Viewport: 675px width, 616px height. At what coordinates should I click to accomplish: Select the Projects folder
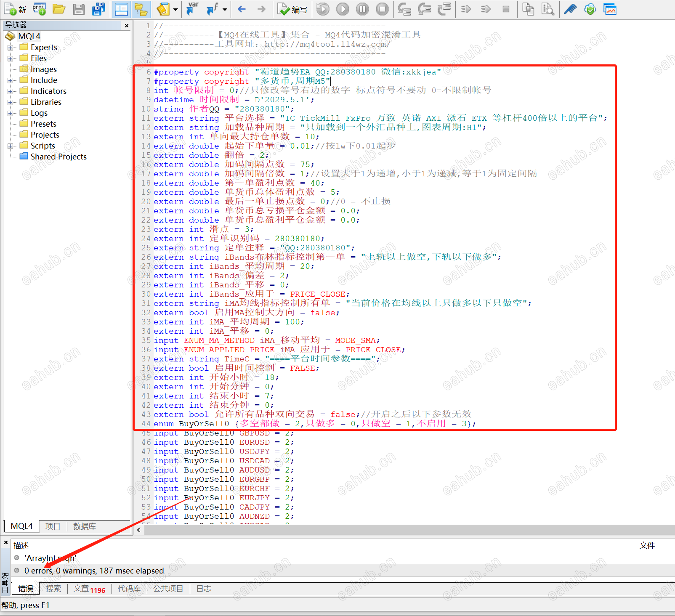point(45,135)
